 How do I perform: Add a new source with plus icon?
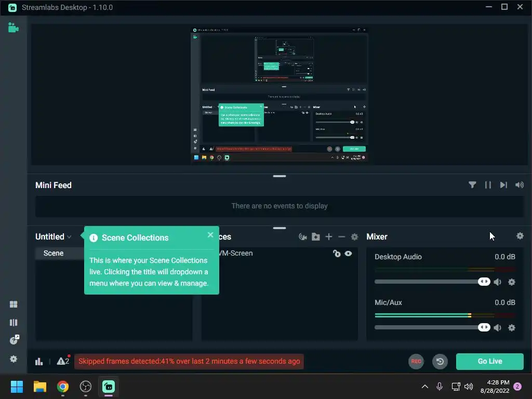329,237
